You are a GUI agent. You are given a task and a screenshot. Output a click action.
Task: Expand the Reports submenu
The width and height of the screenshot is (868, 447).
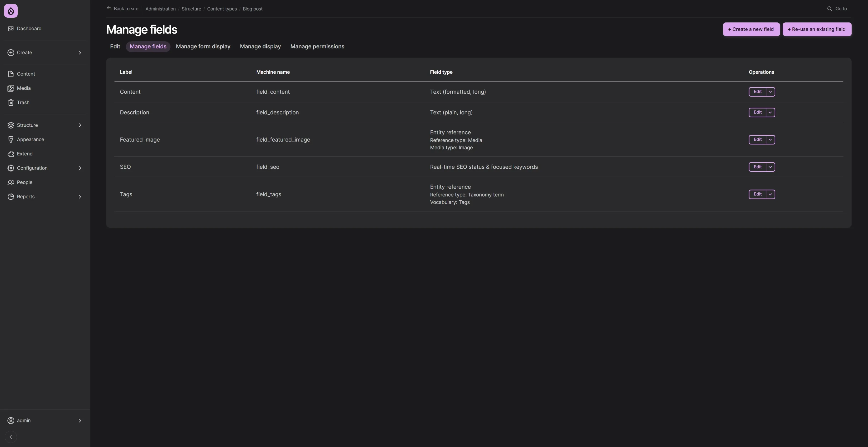point(80,197)
